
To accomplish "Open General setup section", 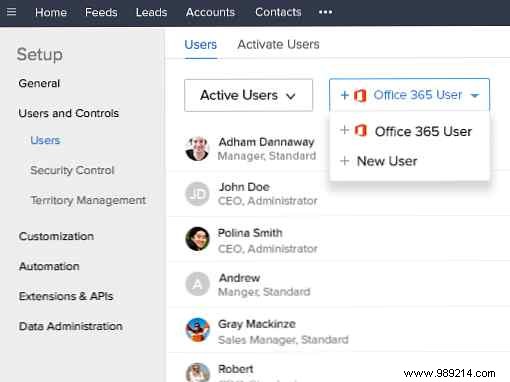I will click(x=39, y=83).
